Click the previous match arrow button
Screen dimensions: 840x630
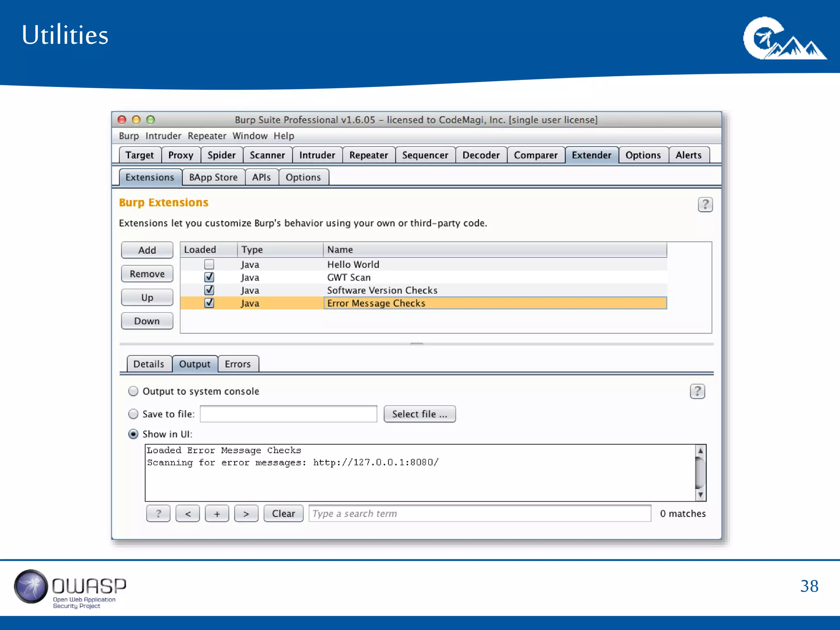188,514
